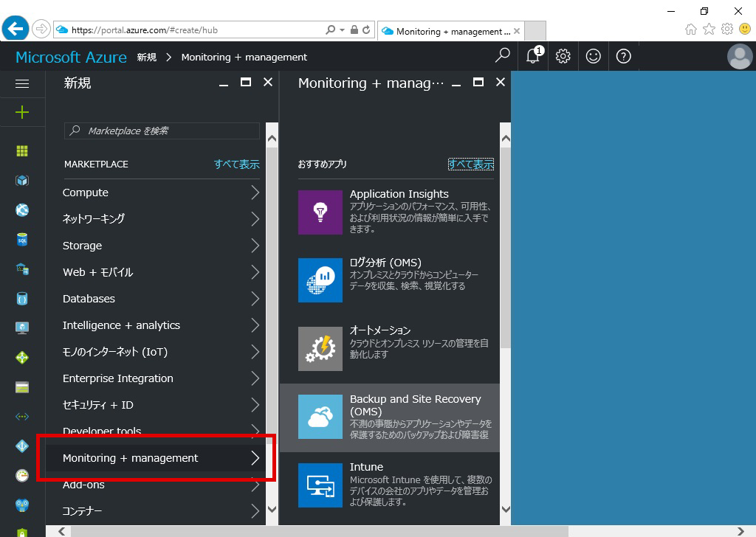
Task: Open a new browser tab
Action: point(535,31)
